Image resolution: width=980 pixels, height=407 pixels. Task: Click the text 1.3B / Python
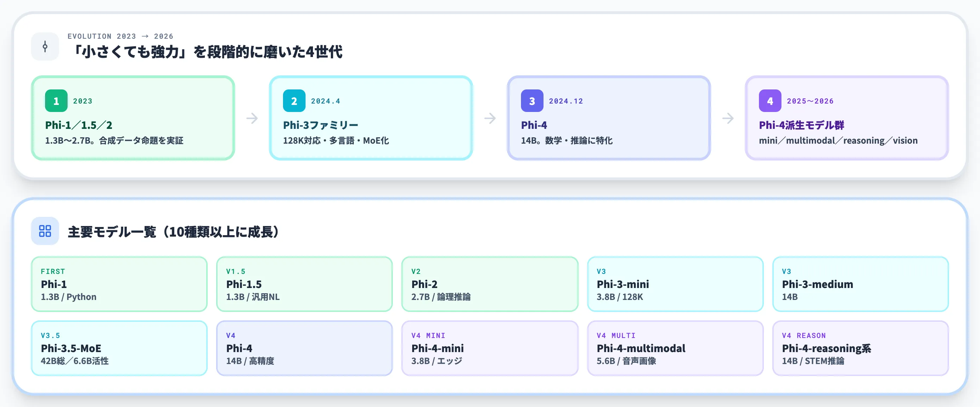[x=69, y=297]
